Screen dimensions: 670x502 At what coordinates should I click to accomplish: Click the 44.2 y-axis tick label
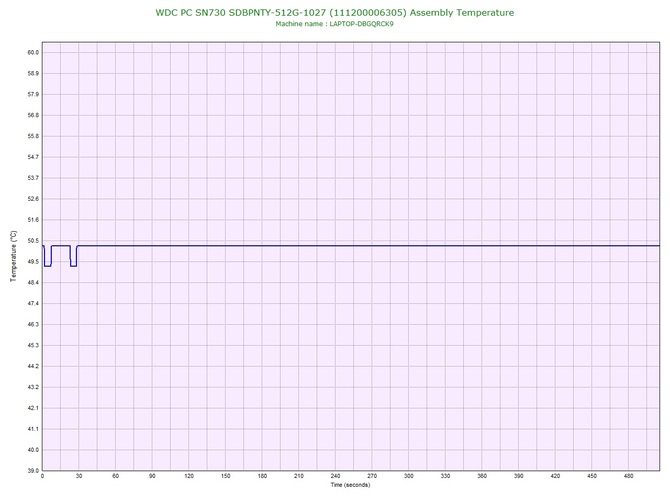pos(33,367)
